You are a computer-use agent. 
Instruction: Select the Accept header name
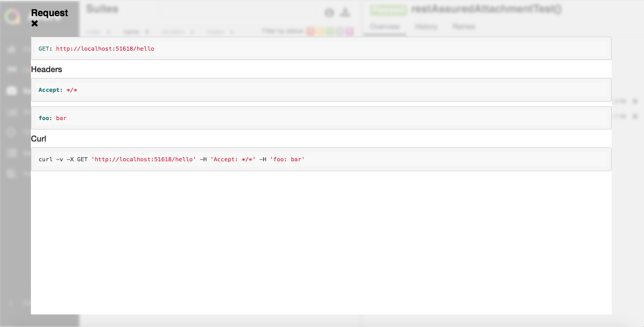point(49,90)
